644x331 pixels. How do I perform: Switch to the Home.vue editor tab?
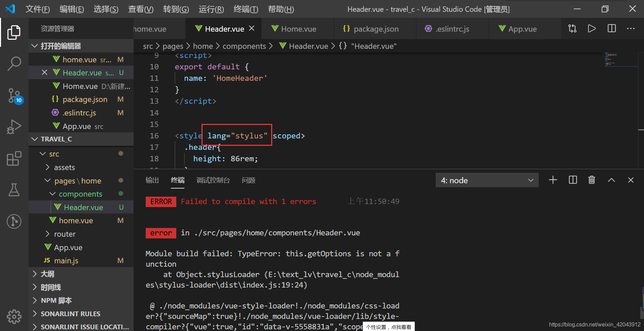298,29
